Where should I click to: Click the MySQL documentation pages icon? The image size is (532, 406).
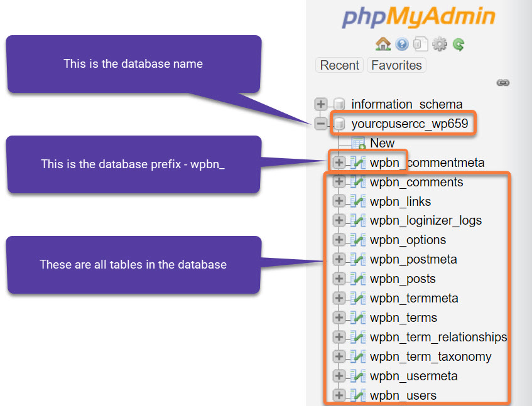420,44
